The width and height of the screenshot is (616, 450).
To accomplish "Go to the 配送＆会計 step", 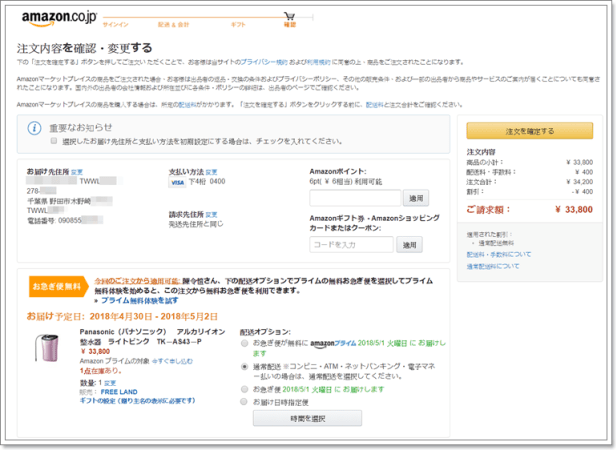I will pyautogui.click(x=173, y=23).
